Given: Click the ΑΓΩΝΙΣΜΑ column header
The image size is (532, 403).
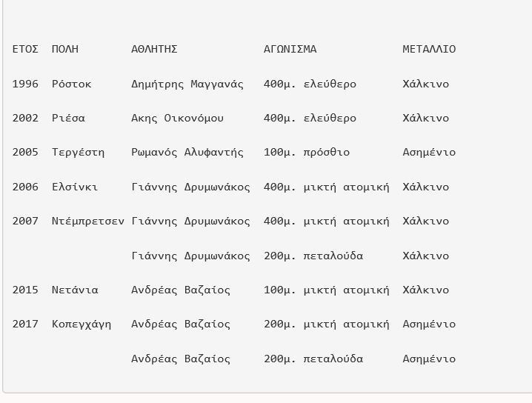Looking at the screenshot, I should pos(290,50).
